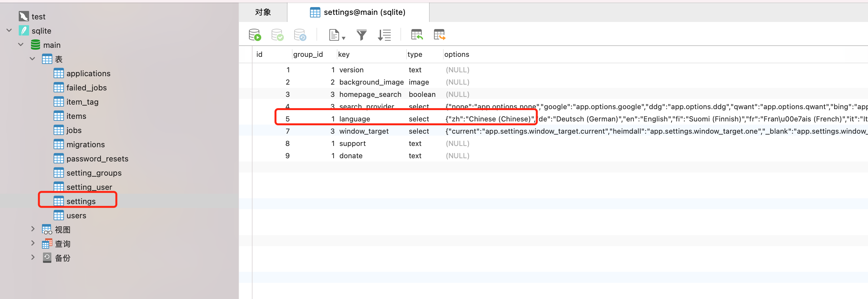Click the jobs table icon
The height and width of the screenshot is (299, 868).
(59, 130)
